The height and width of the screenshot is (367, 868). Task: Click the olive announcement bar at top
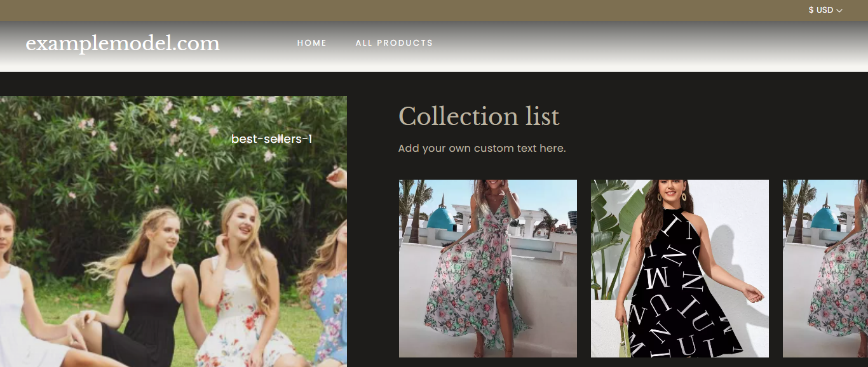click(381, 10)
